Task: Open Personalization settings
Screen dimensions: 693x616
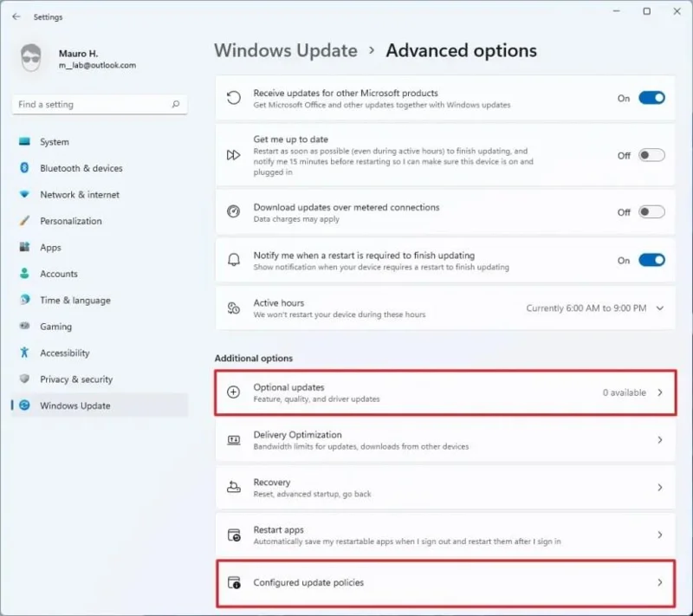Action: point(100,221)
